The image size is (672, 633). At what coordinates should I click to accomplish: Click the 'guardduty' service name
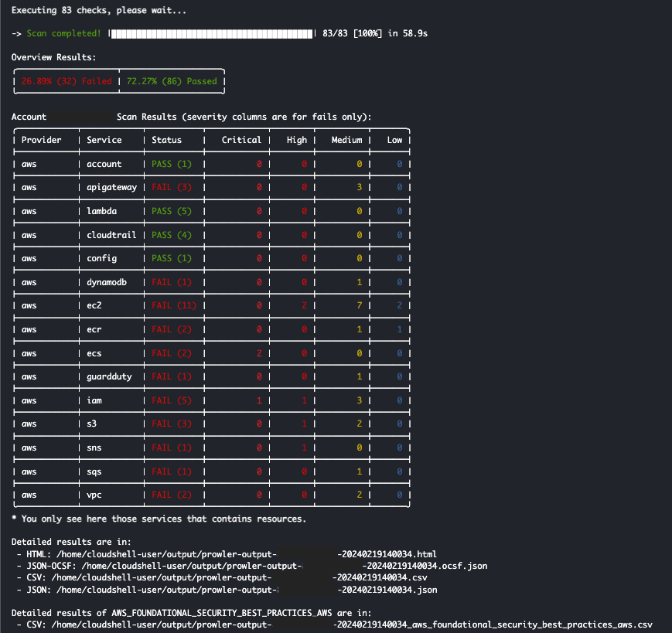[109, 377]
